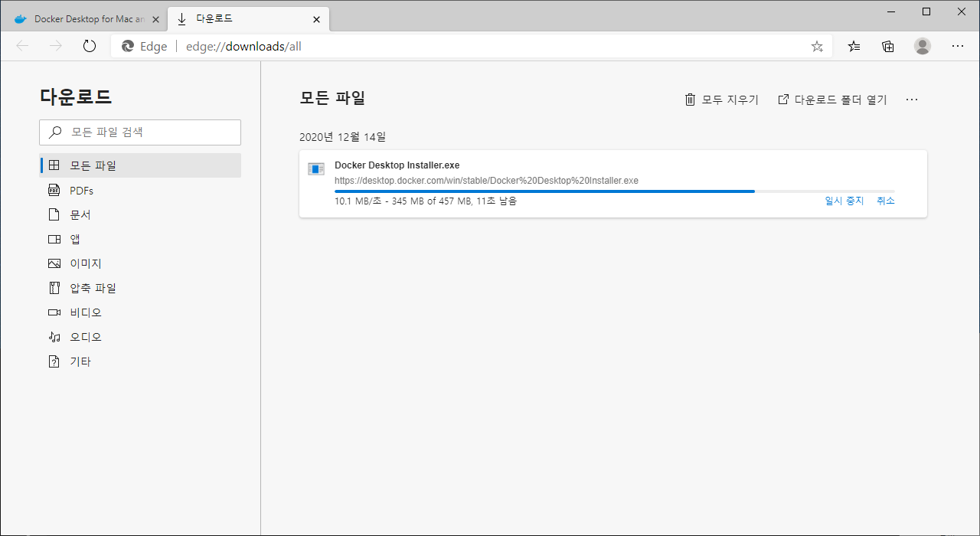Screen dimensions: 980x536
Task: Filter downloads by 앱
Action: tap(140, 240)
